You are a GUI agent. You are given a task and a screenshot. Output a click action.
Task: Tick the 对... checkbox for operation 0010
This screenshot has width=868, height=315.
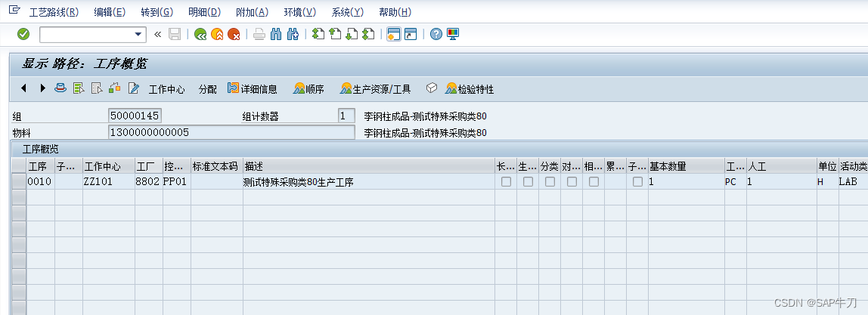click(x=572, y=182)
